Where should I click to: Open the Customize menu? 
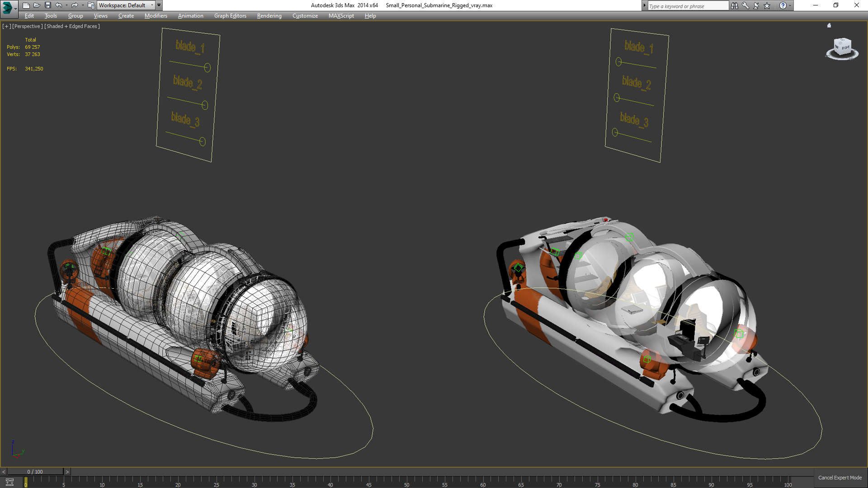(x=305, y=16)
